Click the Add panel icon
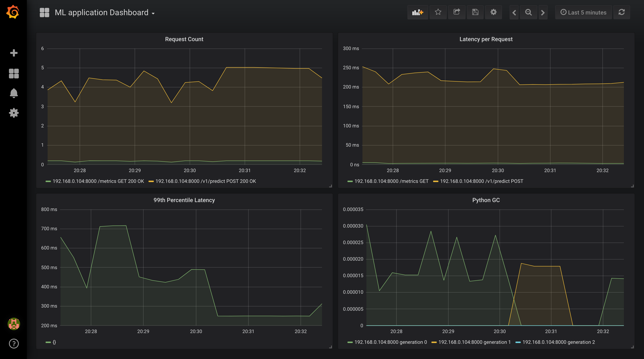The width and height of the screenshot is (644, 359). [418, 12]
